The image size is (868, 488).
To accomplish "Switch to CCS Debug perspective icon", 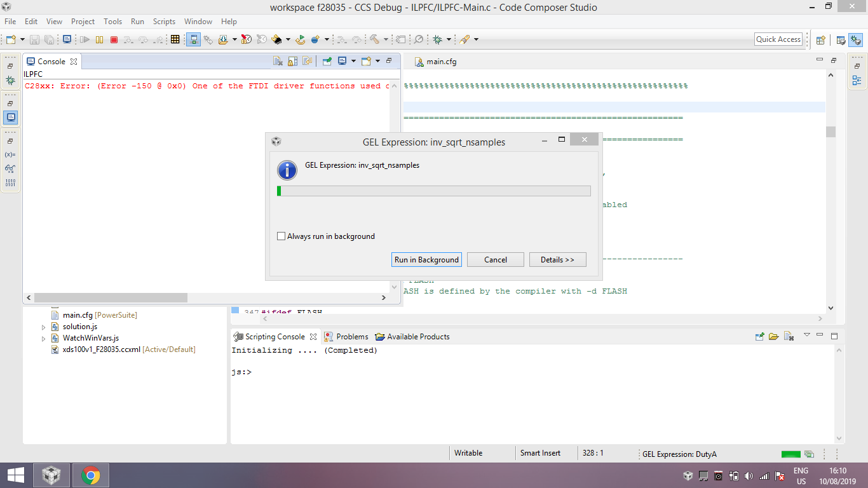I will coord(855,39).
